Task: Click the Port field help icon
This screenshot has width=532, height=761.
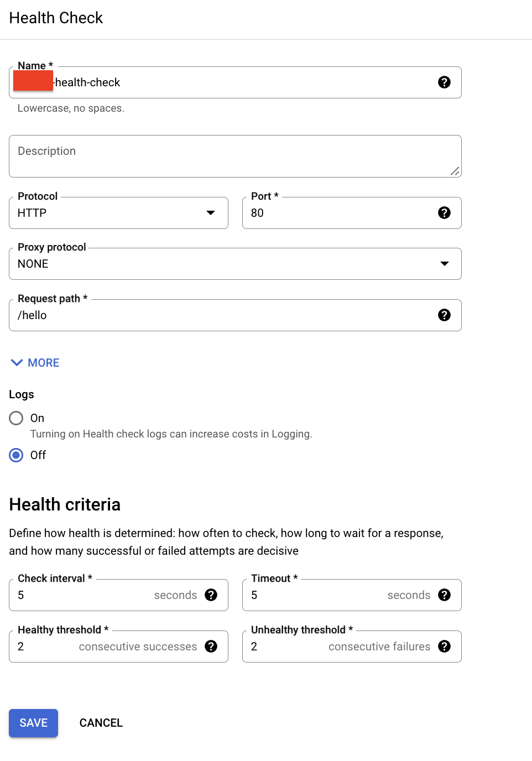Action: point(444,213)
